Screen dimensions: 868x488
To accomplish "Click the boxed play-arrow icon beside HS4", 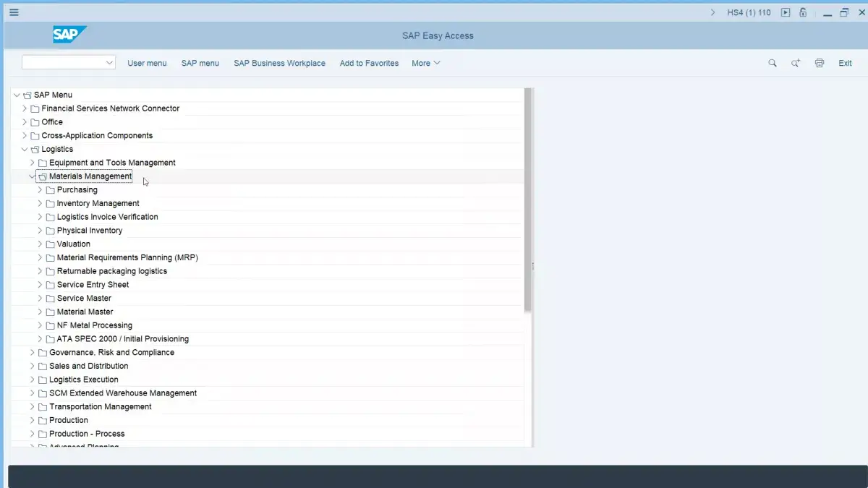I will pos(786,12).
